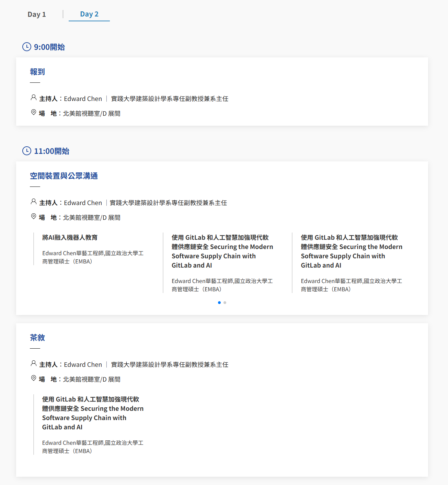
Task: Select the first carousel pagination dot
Action: click(219, 303)
